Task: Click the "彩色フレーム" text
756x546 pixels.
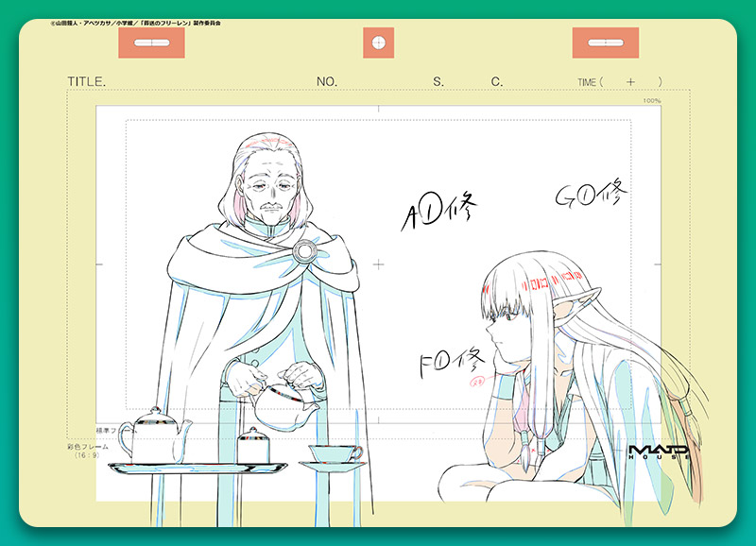Action: coord(88,447)
